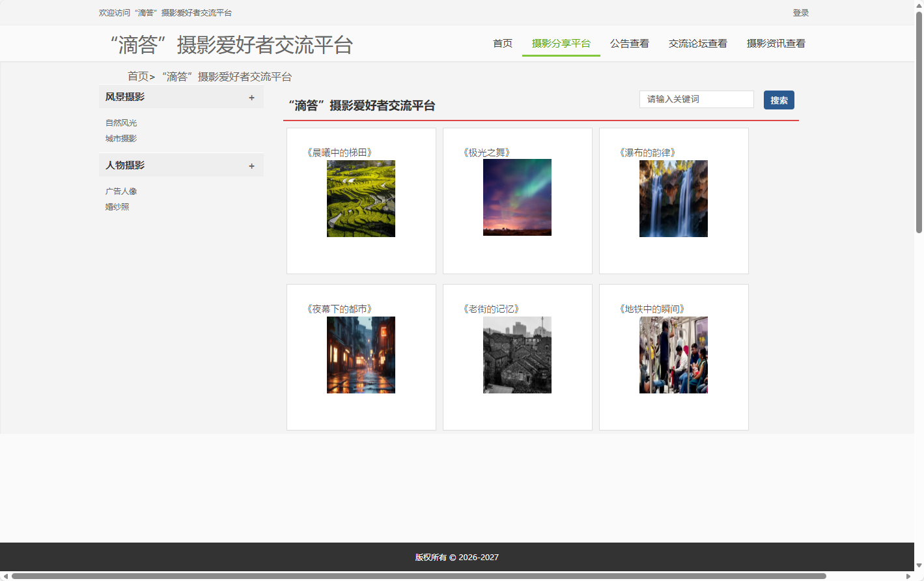
Task: Go to 首页 in the navigation bar
Action: pyautogui.click(x=502, y=43)
